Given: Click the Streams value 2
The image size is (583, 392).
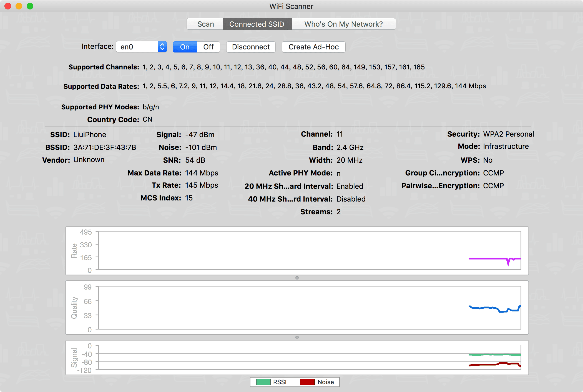Looking at the screenshot, I should tap(338, 212).
